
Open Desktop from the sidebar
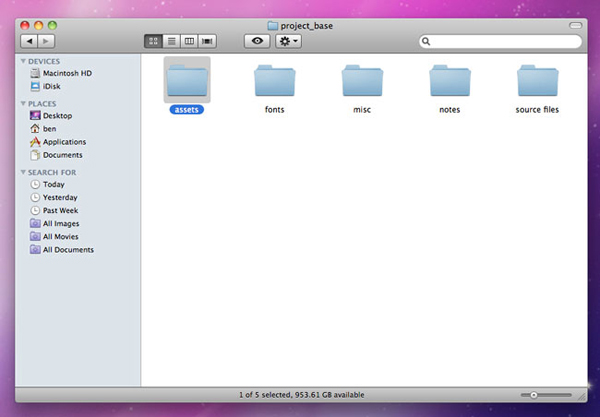click(51, 116)
